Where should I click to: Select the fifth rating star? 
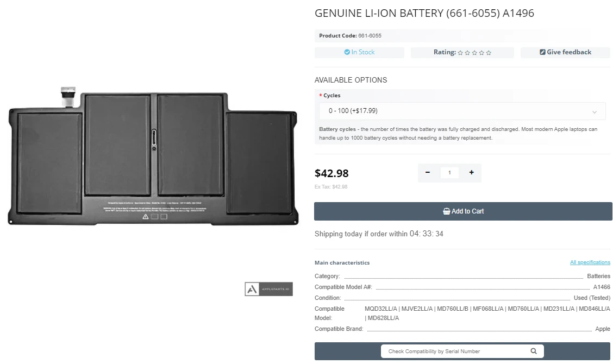489,52
